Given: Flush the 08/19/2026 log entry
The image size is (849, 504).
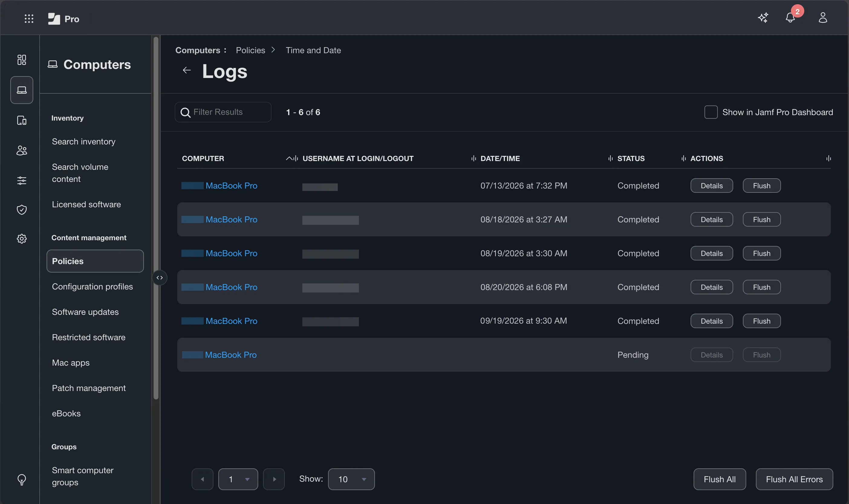Looking at the screenshot, I should click(x=762, y=253).
